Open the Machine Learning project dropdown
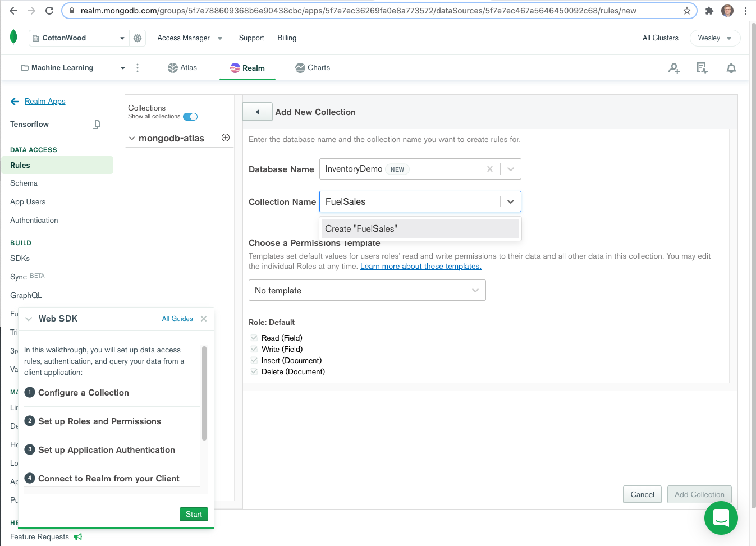 pyautogui.click(x=73, y=68)
